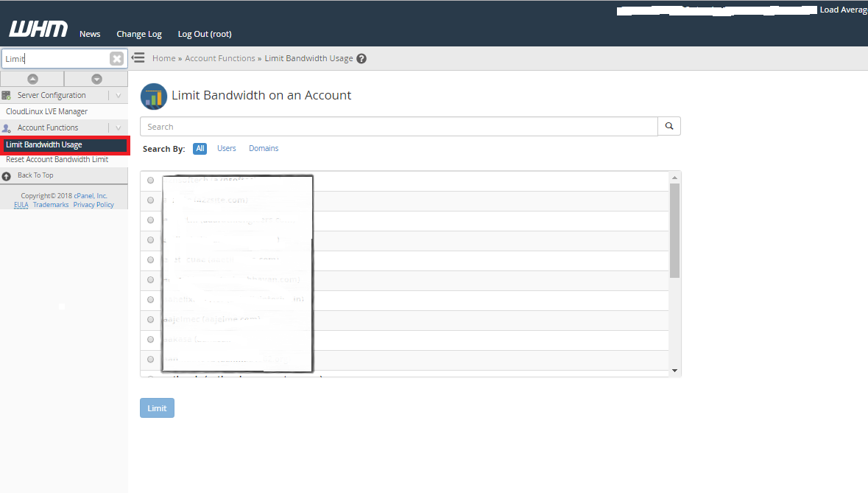Image resolution: width=868 pixels, height=493 pixels.
Task: Click the Back To Top arrow icon
Action: pos(7,176)
